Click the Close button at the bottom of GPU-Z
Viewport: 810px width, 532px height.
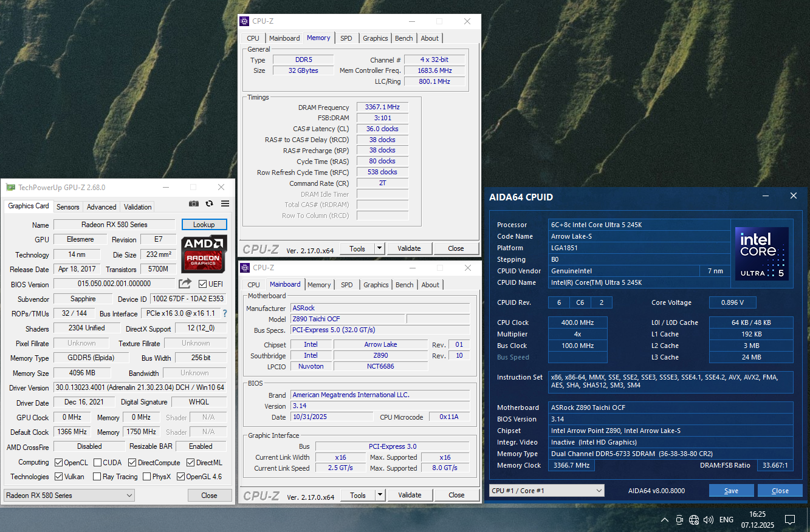click(210, 496)
